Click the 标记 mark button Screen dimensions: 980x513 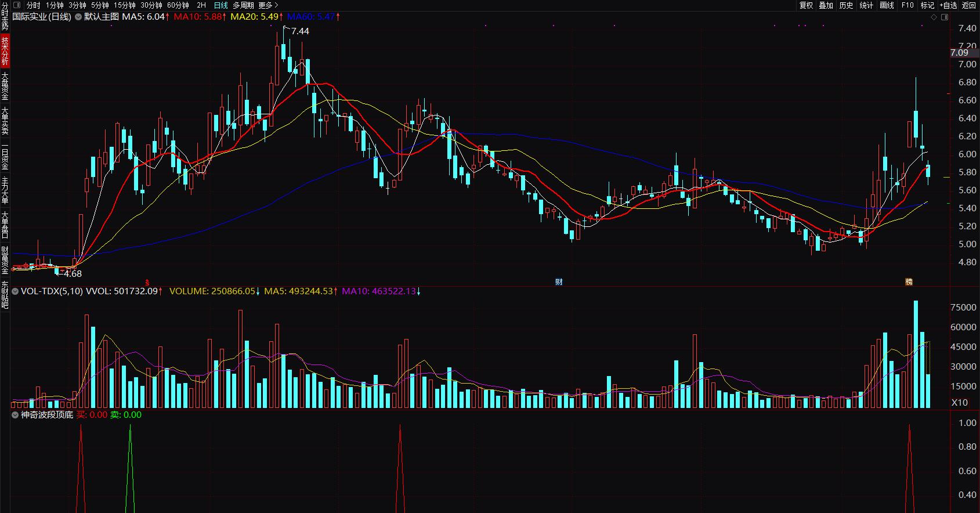click(927, 5)
